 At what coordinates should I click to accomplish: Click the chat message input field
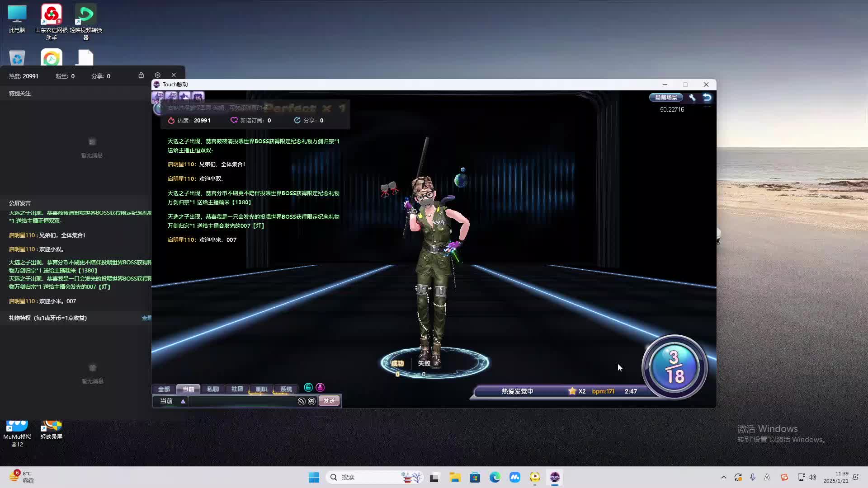click(242, 401)
